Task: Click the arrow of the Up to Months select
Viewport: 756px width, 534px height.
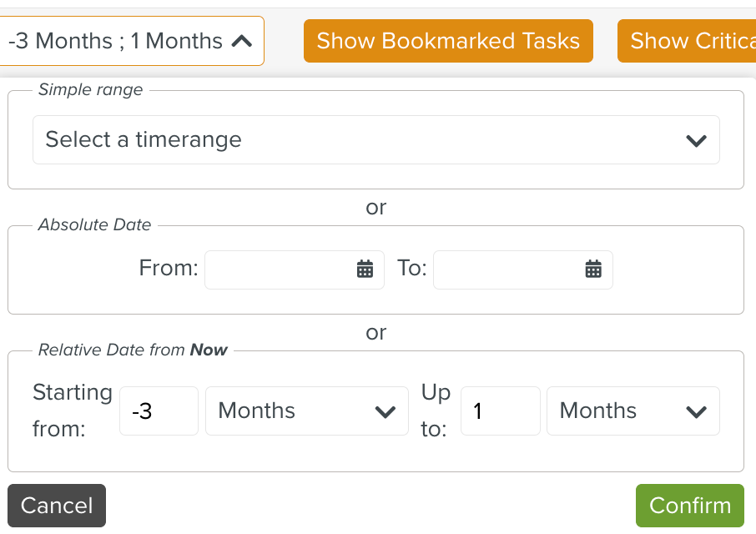Action: [696, 411]
